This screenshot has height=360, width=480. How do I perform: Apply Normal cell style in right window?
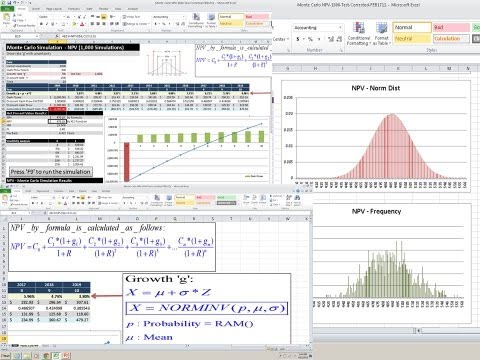coord(412,27)
